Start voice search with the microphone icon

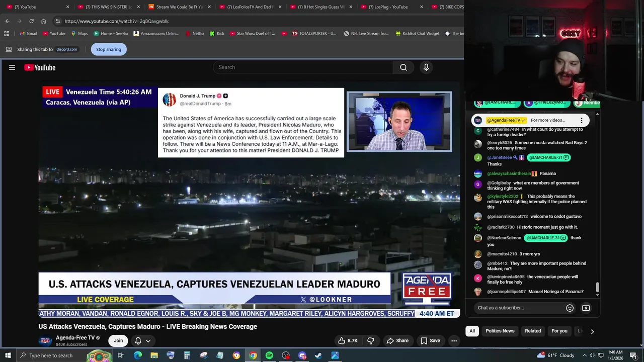tap(426, 67)
